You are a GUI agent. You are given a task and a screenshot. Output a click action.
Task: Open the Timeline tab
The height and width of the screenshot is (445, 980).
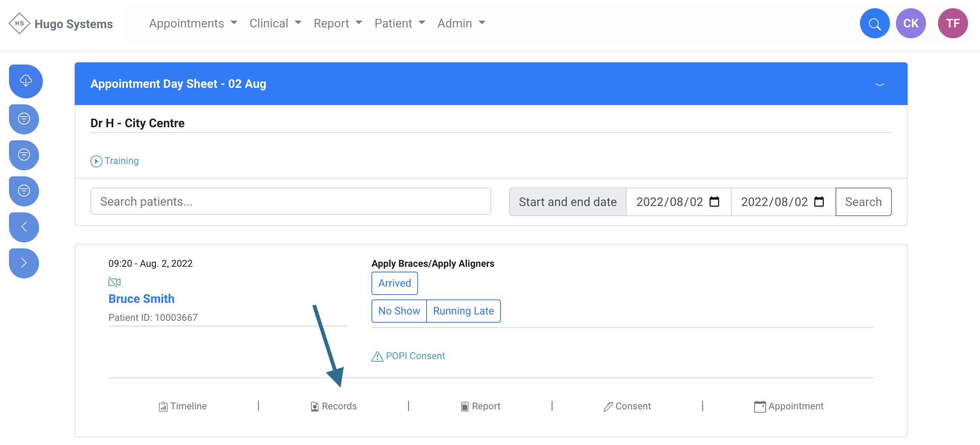pyautogui.click(x=183, y=406)
